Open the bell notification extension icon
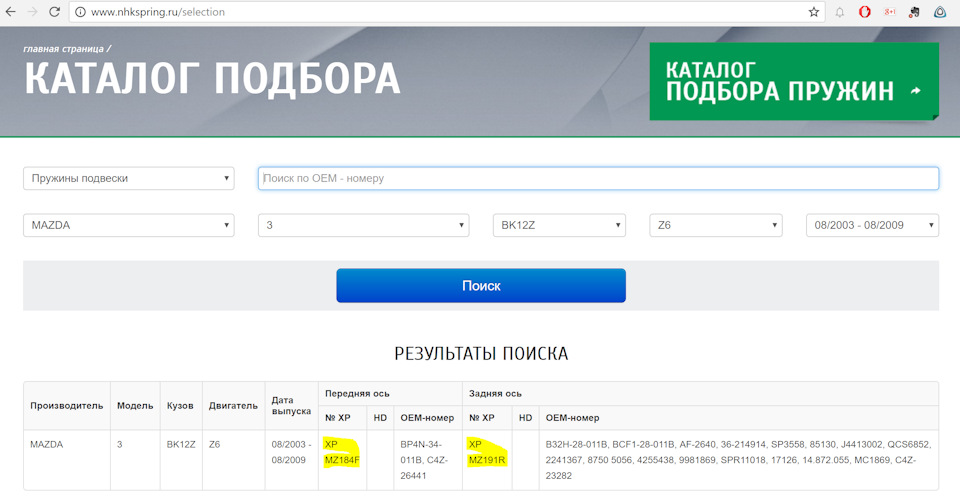This screenshot has height=500, width=960. (x=839, y=12)
